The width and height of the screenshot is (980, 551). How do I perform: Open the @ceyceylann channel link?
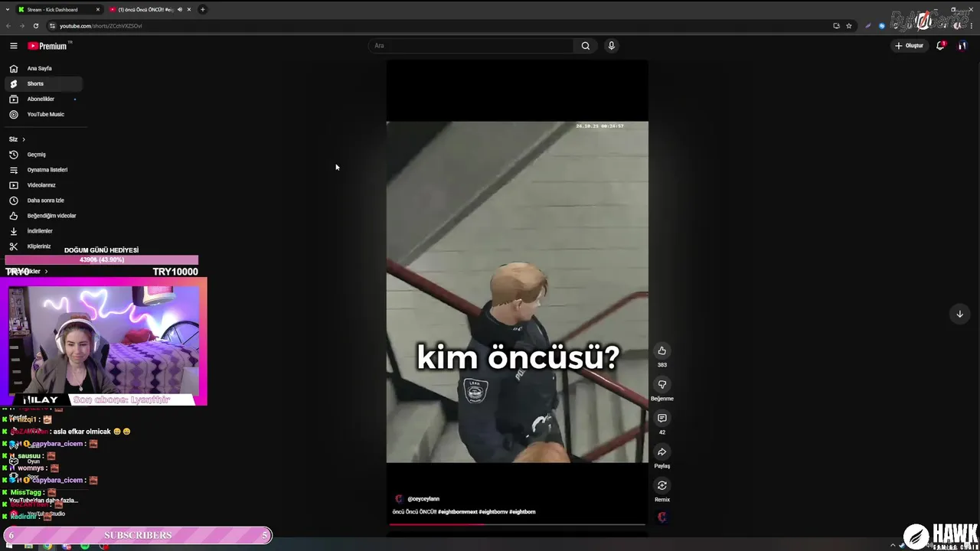coord(423,499)
